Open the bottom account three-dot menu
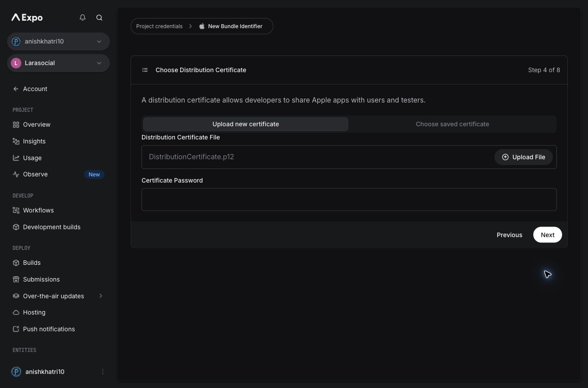Image resolution: width=588 pixels, height=388 pixels. coord(103,372)
